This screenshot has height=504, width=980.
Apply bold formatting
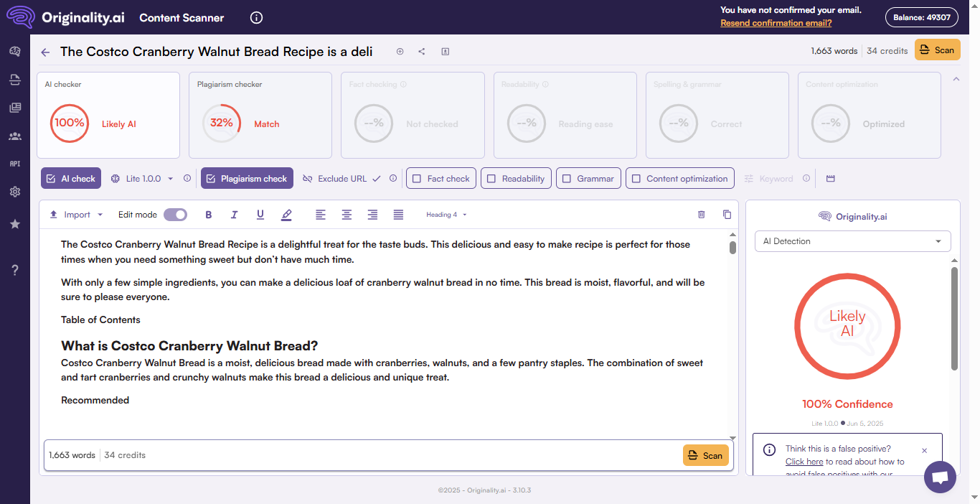coord(209,215)
